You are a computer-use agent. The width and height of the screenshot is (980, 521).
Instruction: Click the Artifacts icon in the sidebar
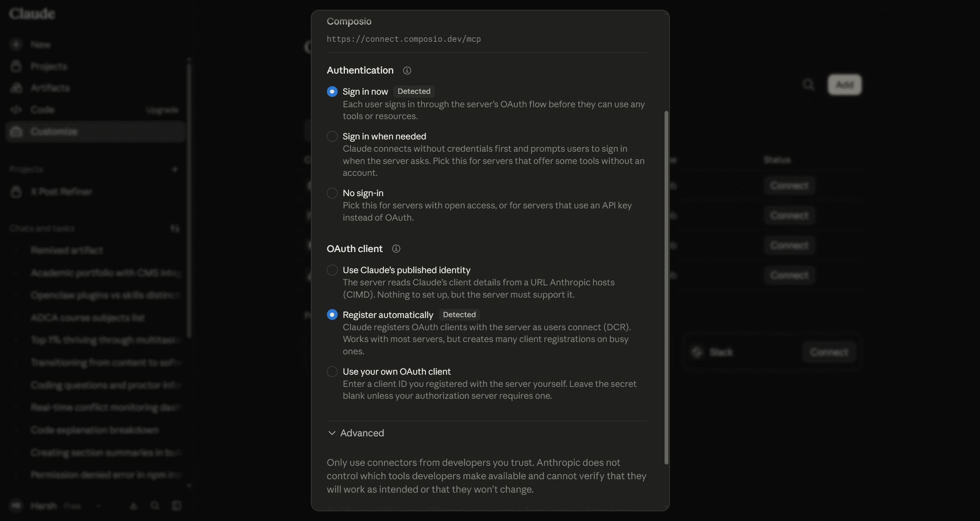coord(16,88)
